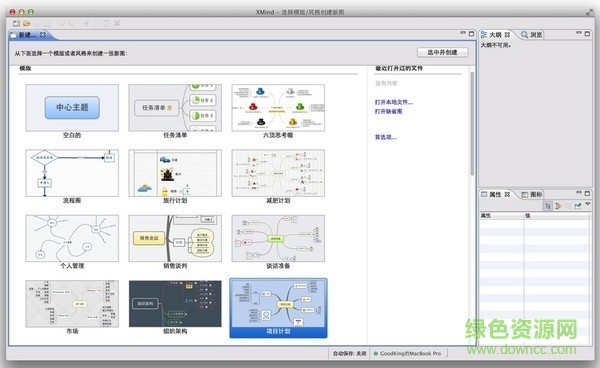Click the open folder toolbar icon
The width and height of the screenshot is (600, 368).
pos(26,23)
